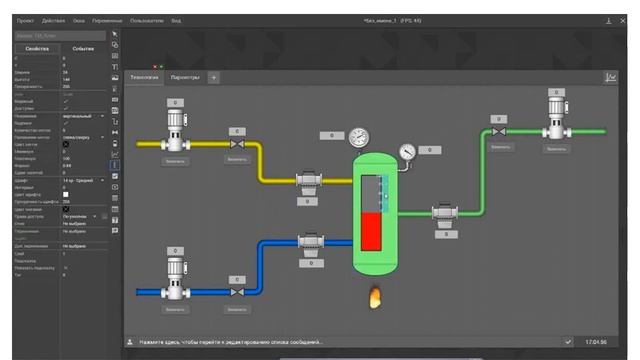Click the valve on the yellow pipe

click(x=237, y=144)
